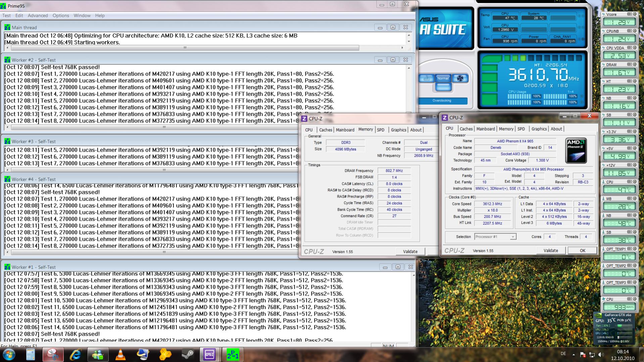Click the DRAM Frequency value 802.7 MHz

394,171
